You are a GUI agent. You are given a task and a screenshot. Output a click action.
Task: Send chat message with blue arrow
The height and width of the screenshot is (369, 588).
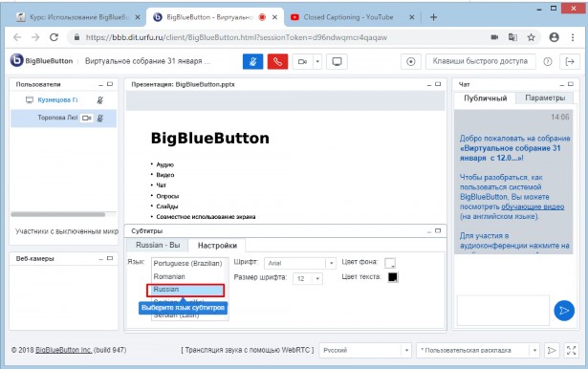[x=564, y=311]
